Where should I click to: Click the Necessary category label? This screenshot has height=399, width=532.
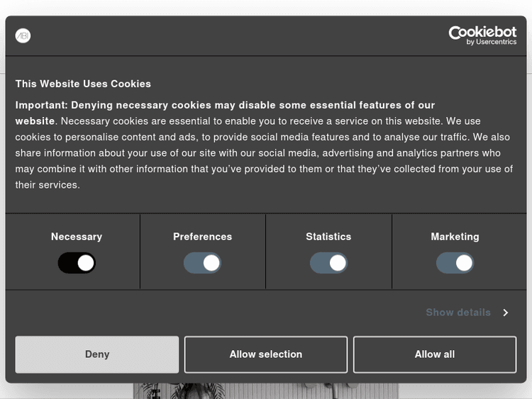pos(77,237)
